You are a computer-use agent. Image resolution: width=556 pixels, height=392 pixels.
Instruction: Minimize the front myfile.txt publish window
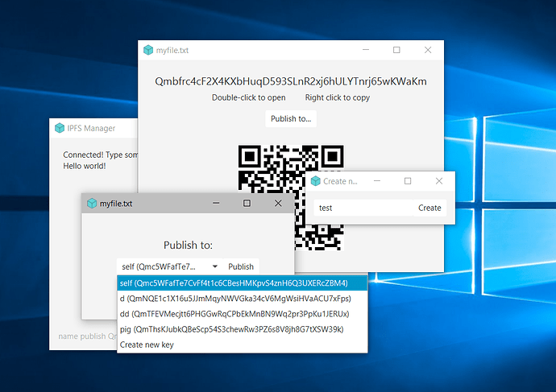pyautogui.click(x=216, y=203)
